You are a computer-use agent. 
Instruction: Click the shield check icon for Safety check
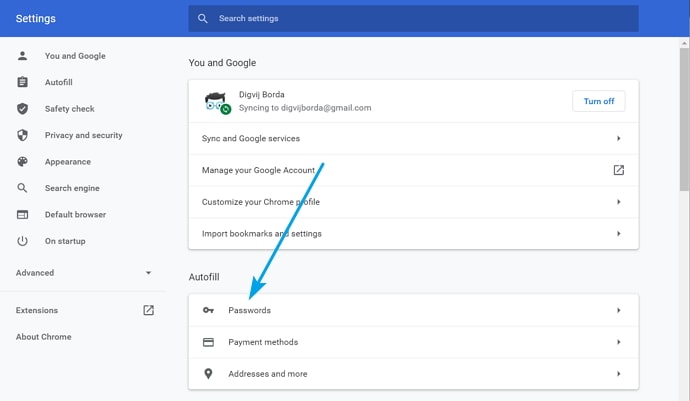[22, 109]
